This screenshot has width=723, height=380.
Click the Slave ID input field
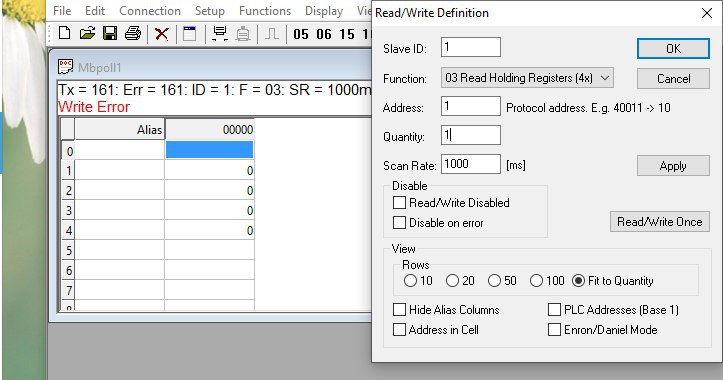pyautogui.click(x=471, y=47)
